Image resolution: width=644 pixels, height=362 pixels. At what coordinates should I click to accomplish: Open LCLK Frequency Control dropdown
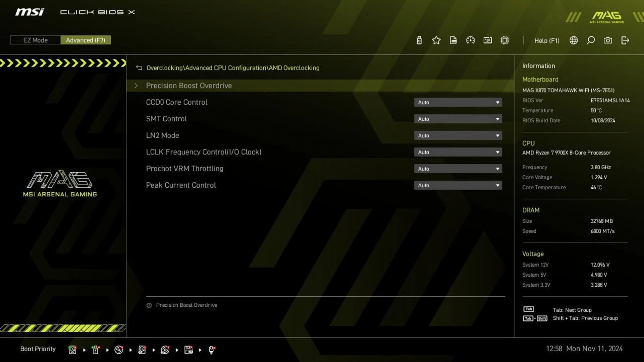458,152
